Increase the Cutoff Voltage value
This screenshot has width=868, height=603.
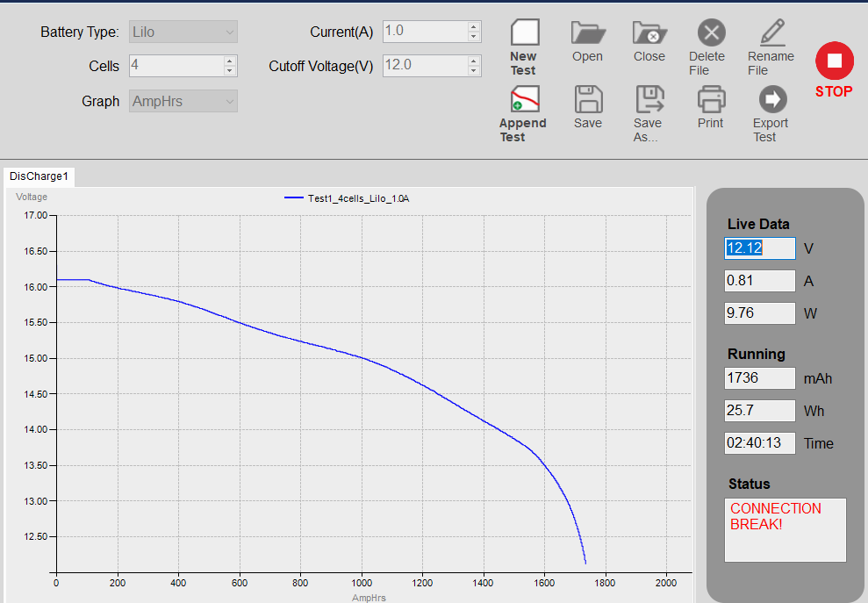coord(474,61)
